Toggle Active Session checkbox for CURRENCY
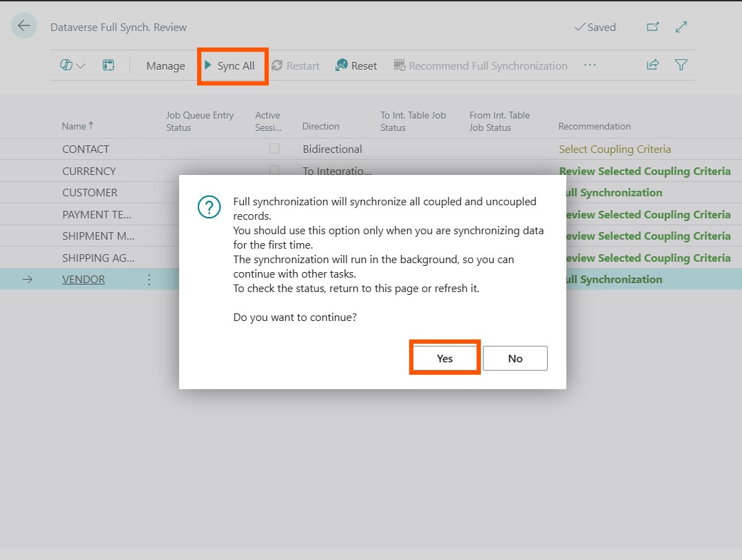 [274, 170]
